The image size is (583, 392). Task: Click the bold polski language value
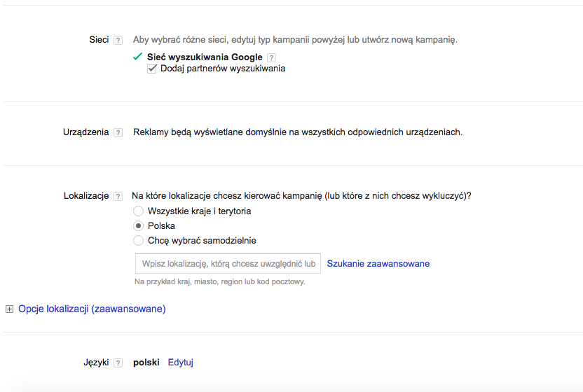tap(146, 363)
